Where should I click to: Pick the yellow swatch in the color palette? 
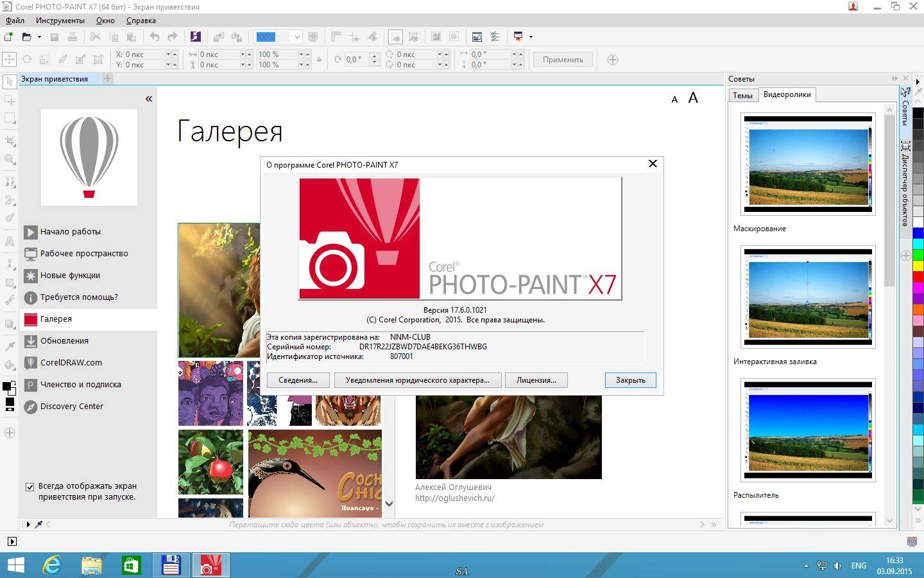click(x=918, y=265)
